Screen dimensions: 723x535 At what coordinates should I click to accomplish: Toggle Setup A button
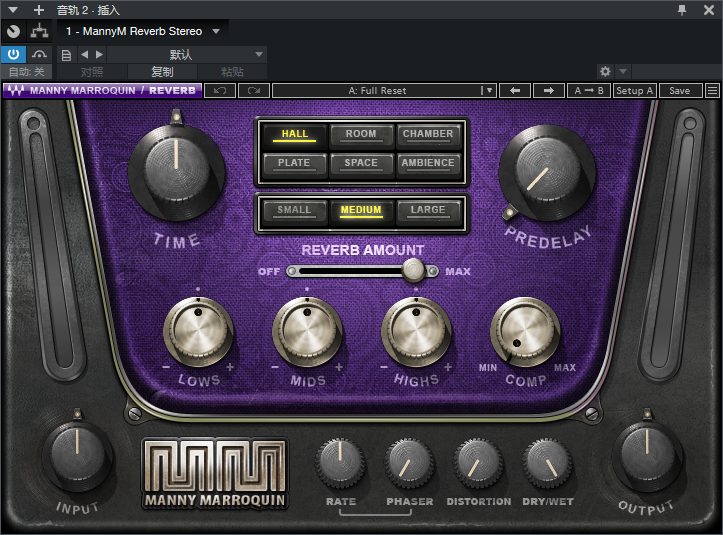click(x=634, y=90)
